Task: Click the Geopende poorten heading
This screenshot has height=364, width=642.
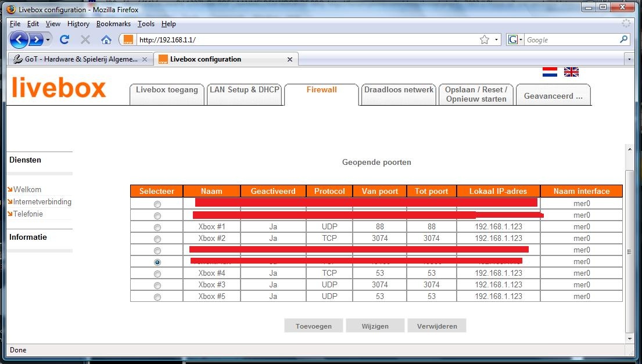Action: pyautogui.click(x=376, y=163)
